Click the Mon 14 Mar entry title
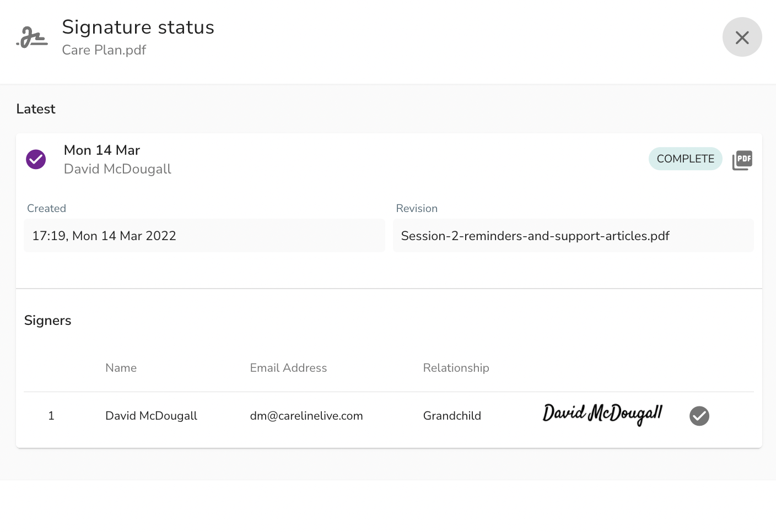 tap(102, 150)
